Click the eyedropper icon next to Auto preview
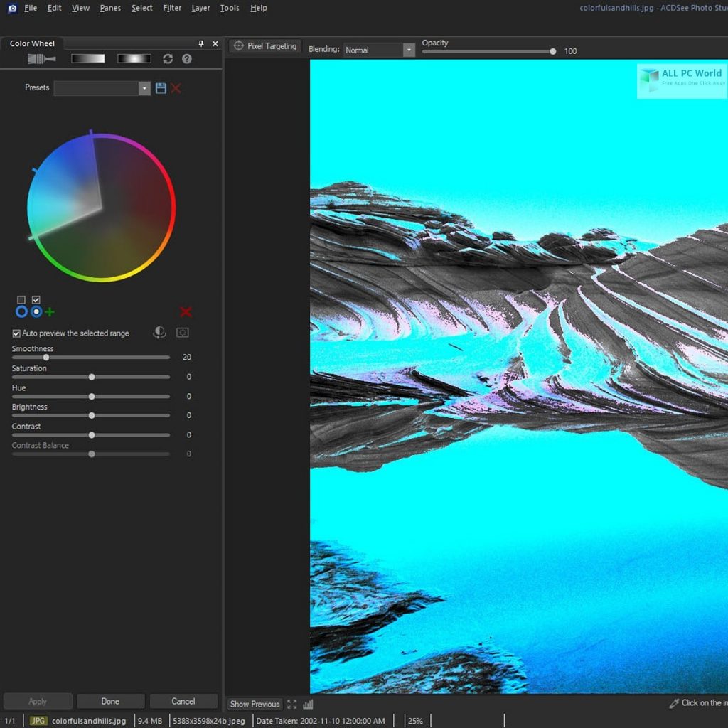This screenshot has height=728, width=728. point(159,332)
